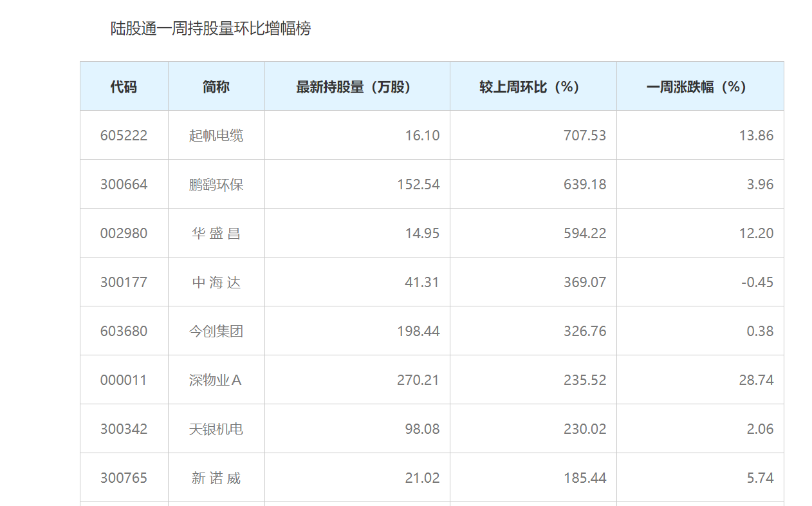Select stock name 深物业A
Viewport: 812px width, 506px height.
216,380
